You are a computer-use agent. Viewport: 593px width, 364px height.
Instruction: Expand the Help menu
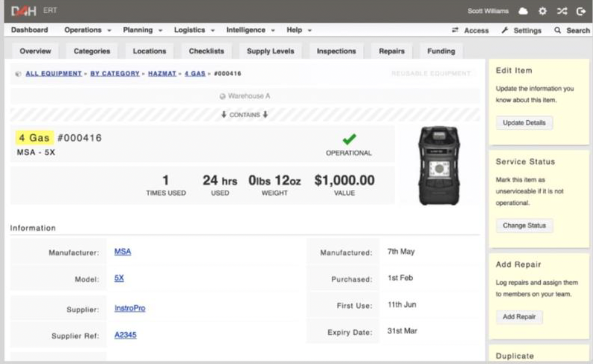click(299, 30)
